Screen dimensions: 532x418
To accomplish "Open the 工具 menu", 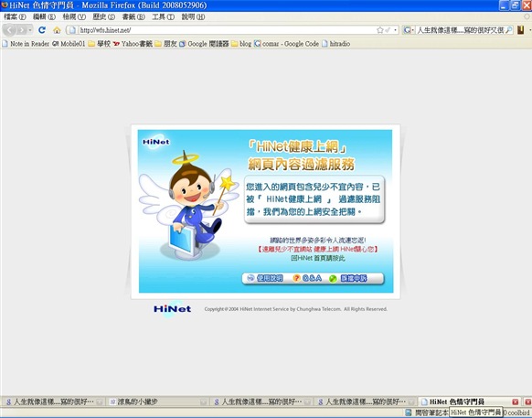I will coord(164,16).
